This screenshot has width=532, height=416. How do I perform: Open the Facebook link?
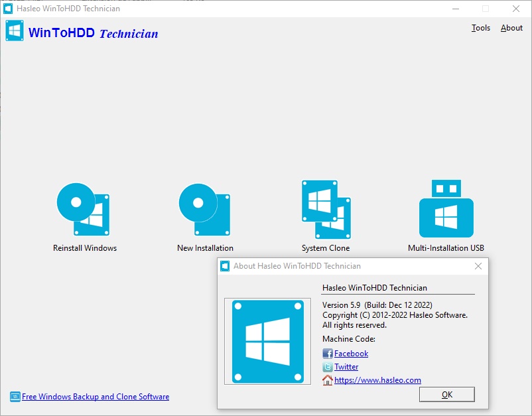(351, 354)
